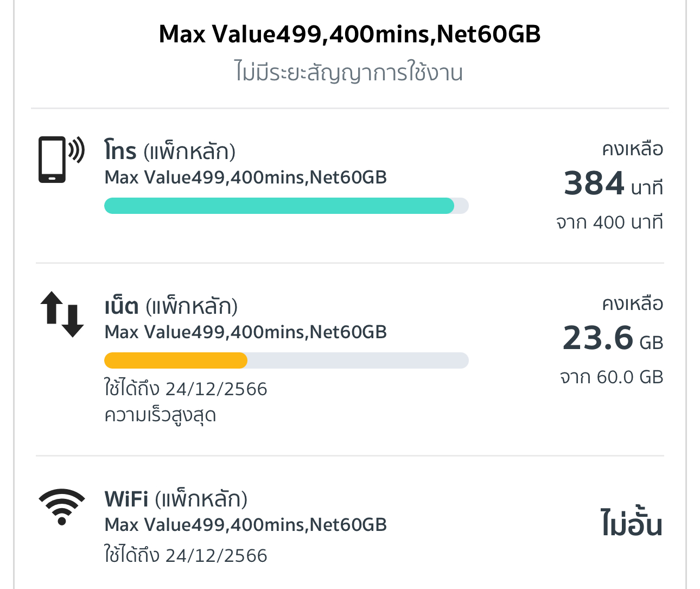Viewport: 700px width, 589px height.
Task: Click the turquoise call minutes progress bar
Action: tap(279, 206)
